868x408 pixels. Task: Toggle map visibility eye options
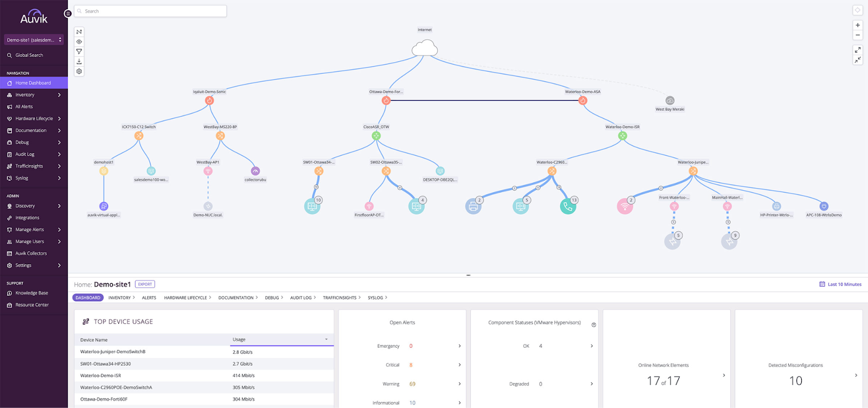(79, 42)
